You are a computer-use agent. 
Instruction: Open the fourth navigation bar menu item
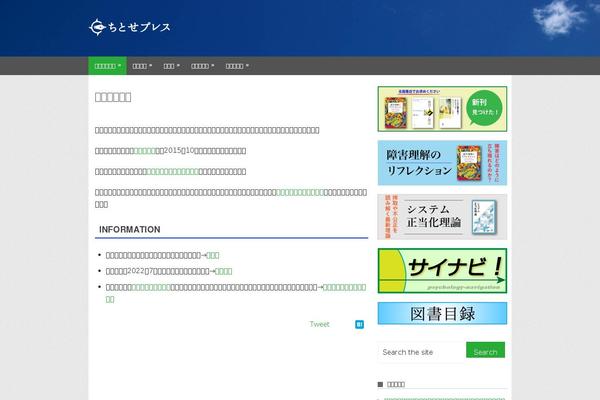[202, 66]
